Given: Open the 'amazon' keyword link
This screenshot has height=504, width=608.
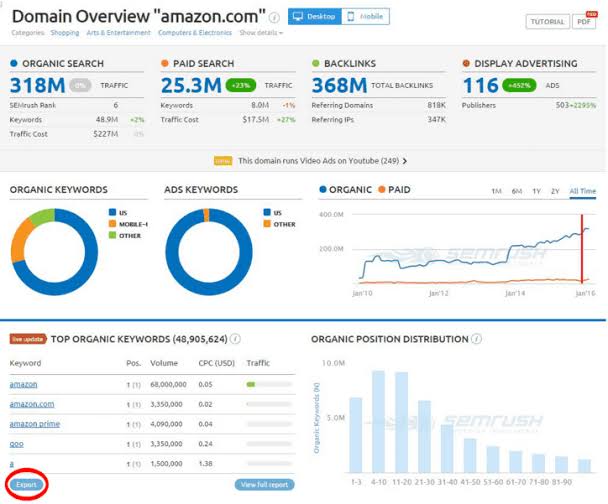Looking at the screenshot, I should pos(23,384).
